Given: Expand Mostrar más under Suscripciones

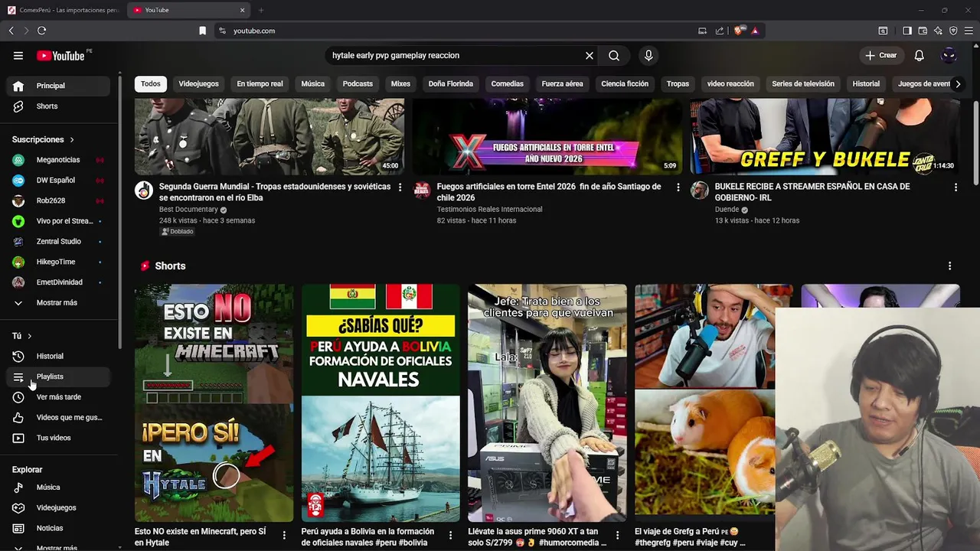Looking at the screenshot, I should point(58,302).
